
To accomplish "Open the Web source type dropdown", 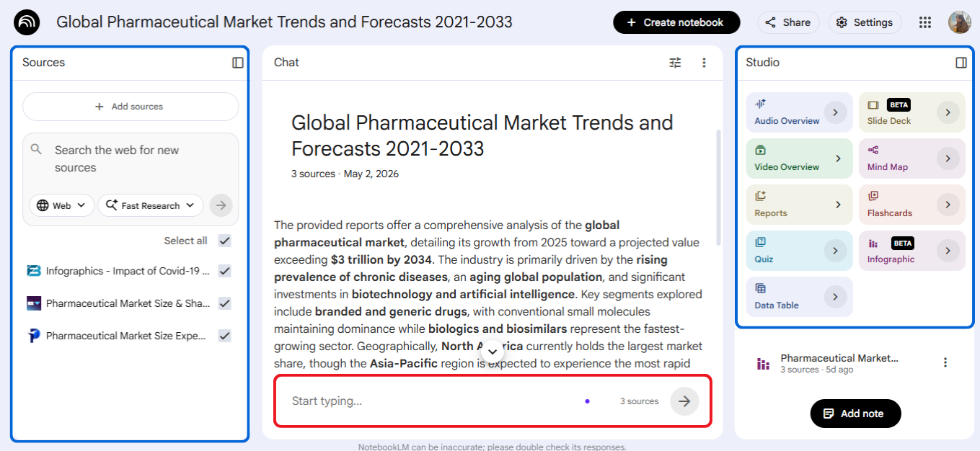I will click(x=61, y=205).
